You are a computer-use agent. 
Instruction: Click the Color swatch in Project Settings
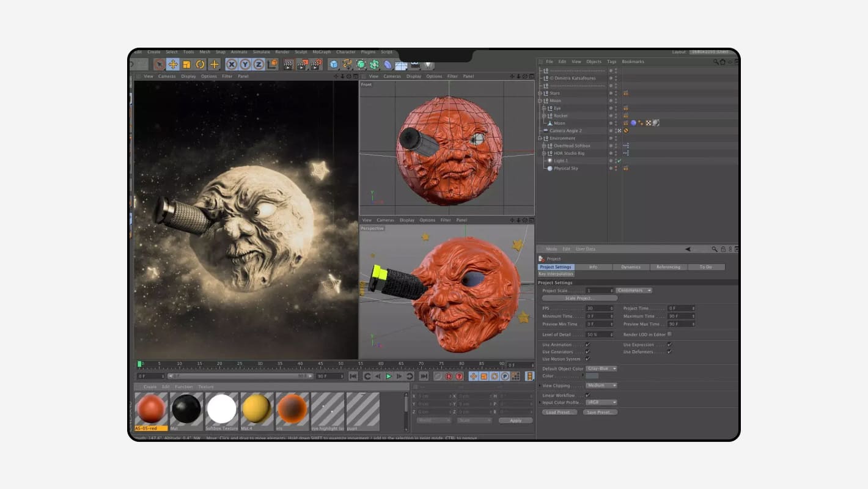592,376
